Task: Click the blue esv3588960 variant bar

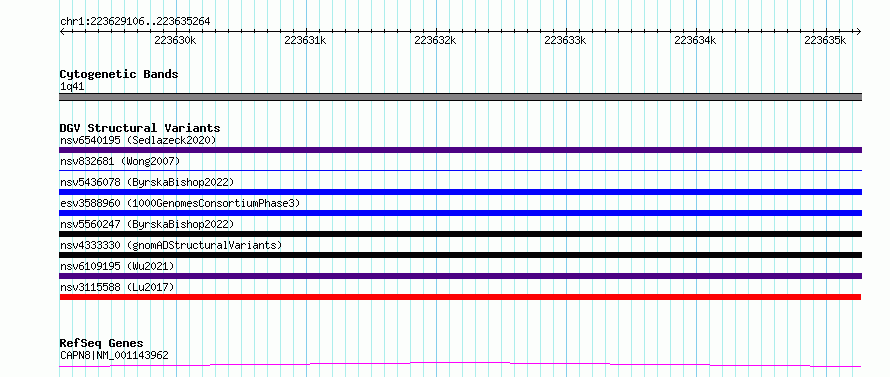Action: click(x=460, y=213)
